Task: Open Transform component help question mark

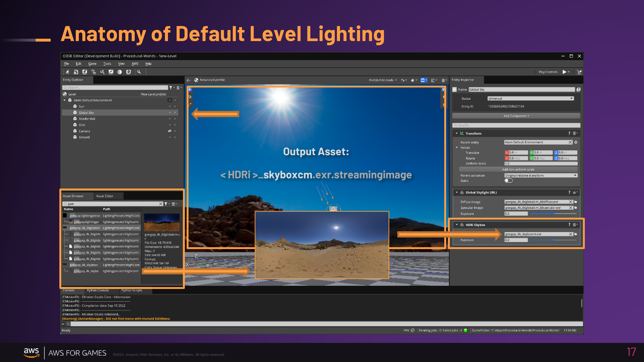Action: pos(569,133)
